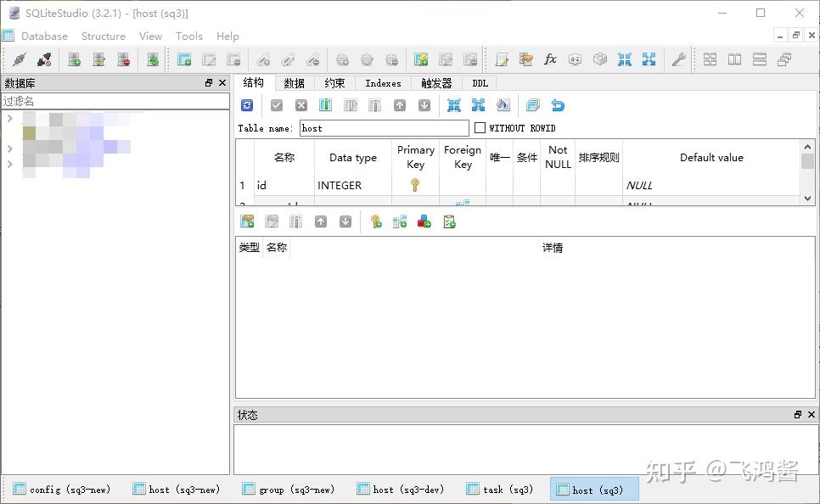The width and height of the screenshot is (820, 504).
Task: Edit the database icon with pencil
Action: (98, 59)
